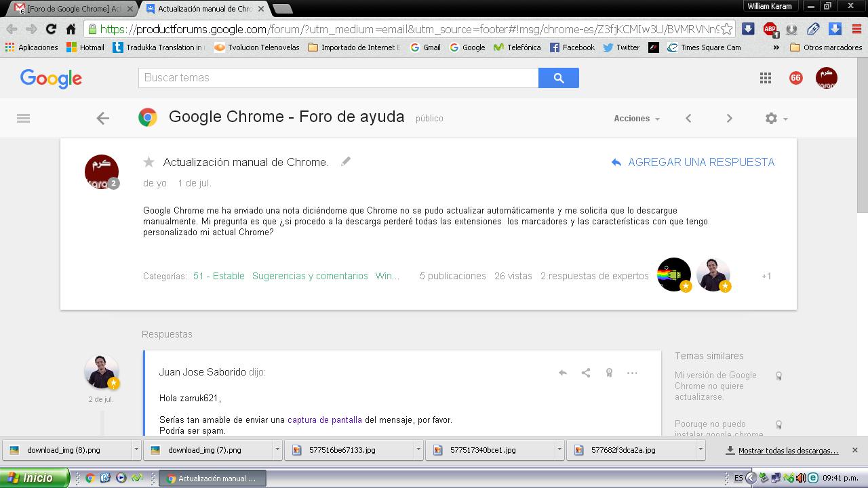868x488 pixels.
Task: Open the Aplicaciones bookmark
Action: click(31, 47)
